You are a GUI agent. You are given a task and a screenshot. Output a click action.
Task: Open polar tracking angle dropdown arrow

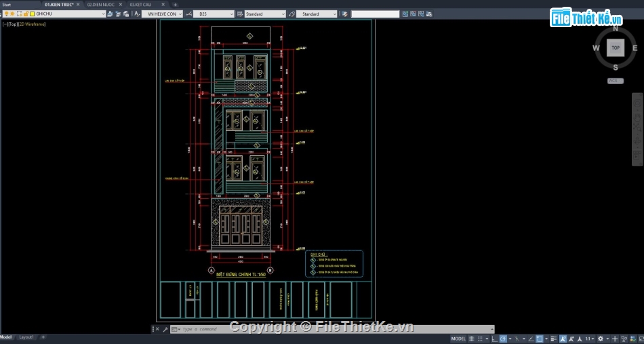click(x=510, y=339)
